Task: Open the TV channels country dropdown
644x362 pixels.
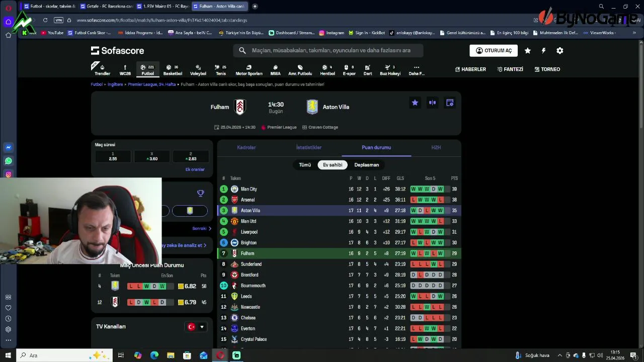Action: point(196,327)
